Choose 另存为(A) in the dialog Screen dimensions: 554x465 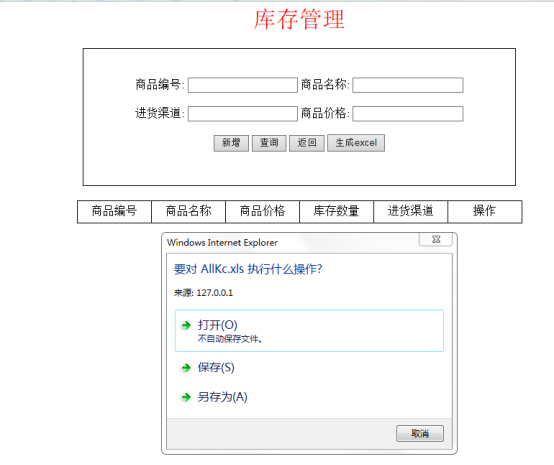coord(222,397)
